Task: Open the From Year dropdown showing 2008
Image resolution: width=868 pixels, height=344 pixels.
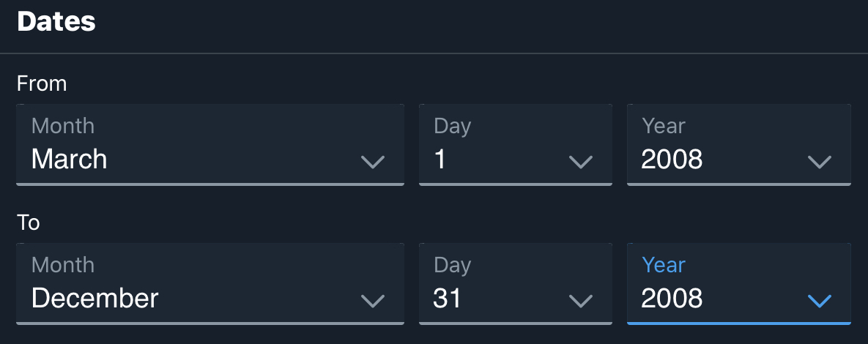Action: click(738, 145)
